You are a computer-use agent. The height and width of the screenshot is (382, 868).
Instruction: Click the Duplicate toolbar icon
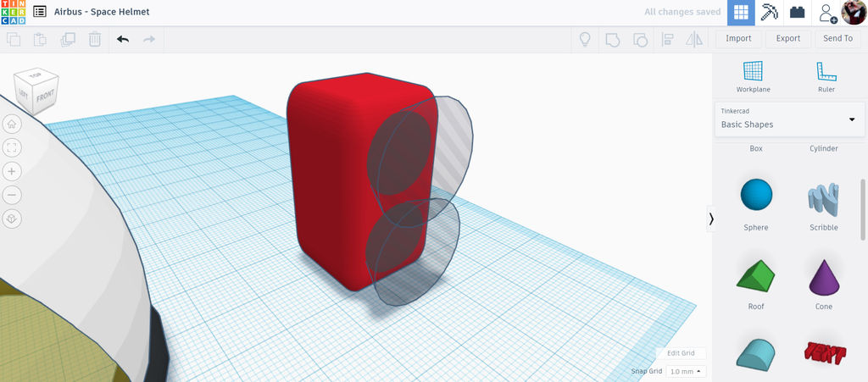tap(68, 39)
